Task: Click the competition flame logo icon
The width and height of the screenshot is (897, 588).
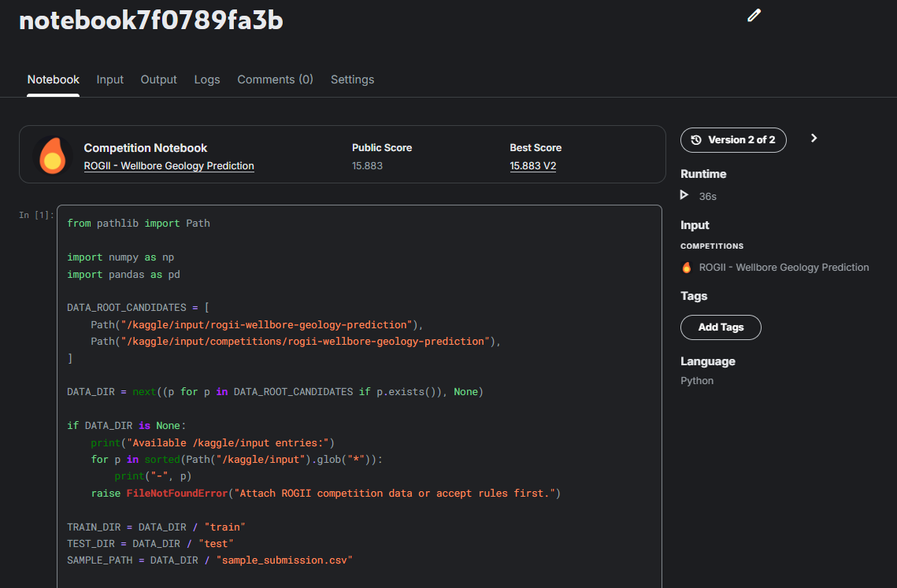Action: (52, 156)
